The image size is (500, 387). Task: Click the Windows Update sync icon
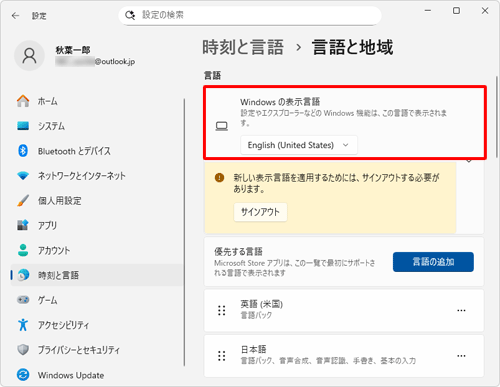(23, 375)
